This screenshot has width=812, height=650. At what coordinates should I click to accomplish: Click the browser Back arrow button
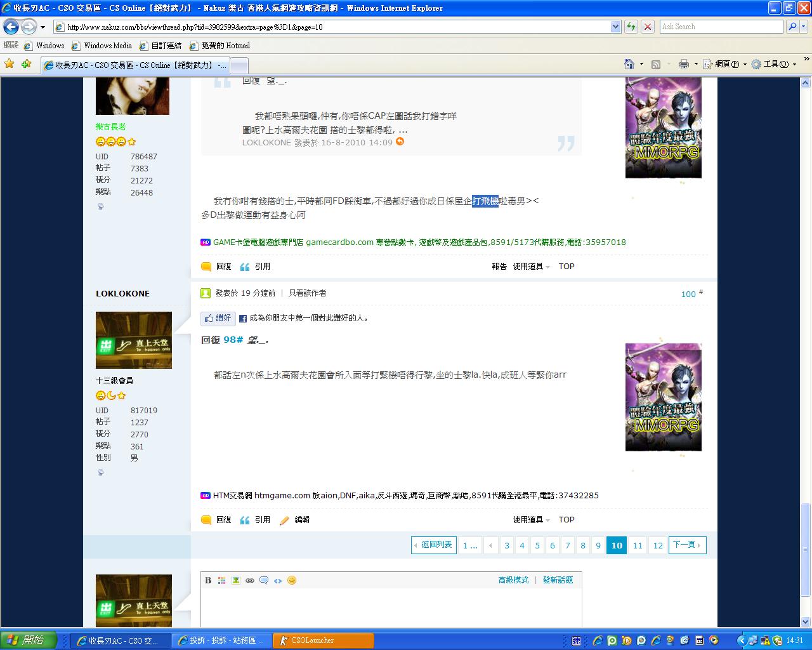click(x=11, y=27)
